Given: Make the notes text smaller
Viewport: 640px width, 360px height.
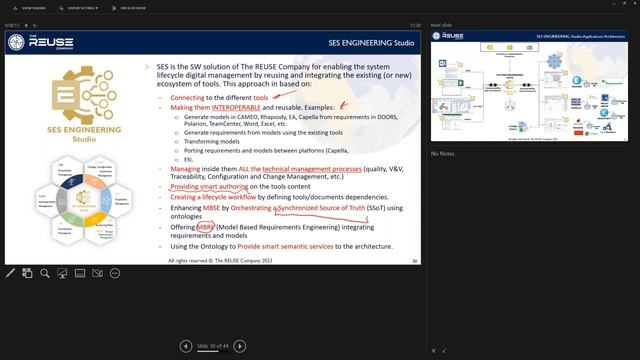Looking at the screenshot, I should 444,350.
